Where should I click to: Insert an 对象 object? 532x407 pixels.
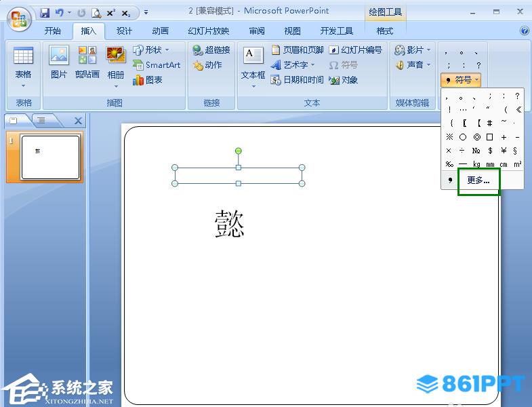344,80
